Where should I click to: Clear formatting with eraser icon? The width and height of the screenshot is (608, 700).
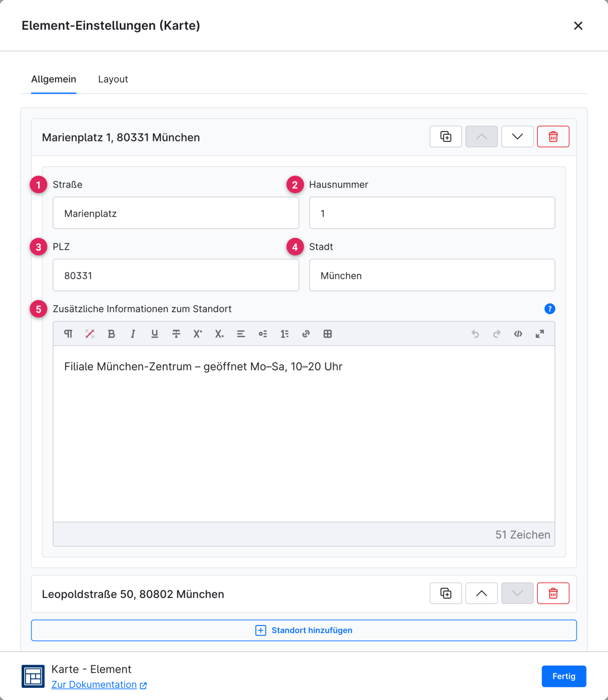[x=90, y=334]
